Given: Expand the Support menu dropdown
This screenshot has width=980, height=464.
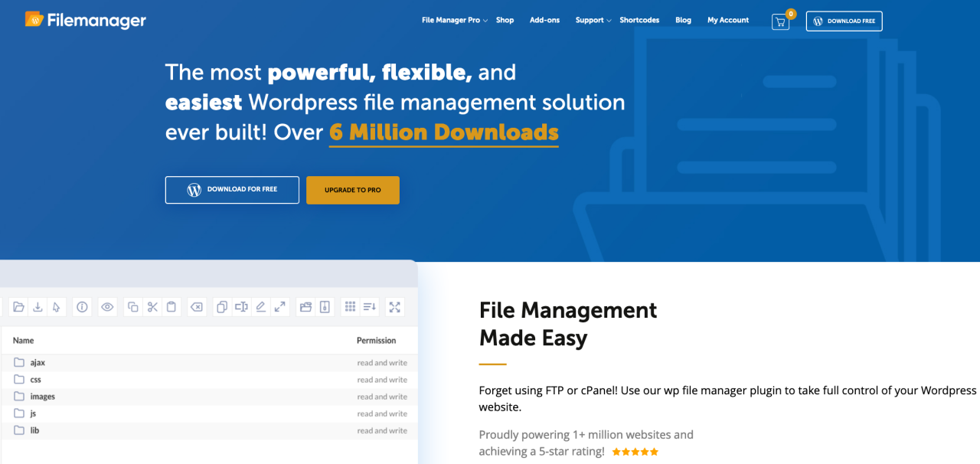Looking at the screenshot, I should click(x=593, y=21).
